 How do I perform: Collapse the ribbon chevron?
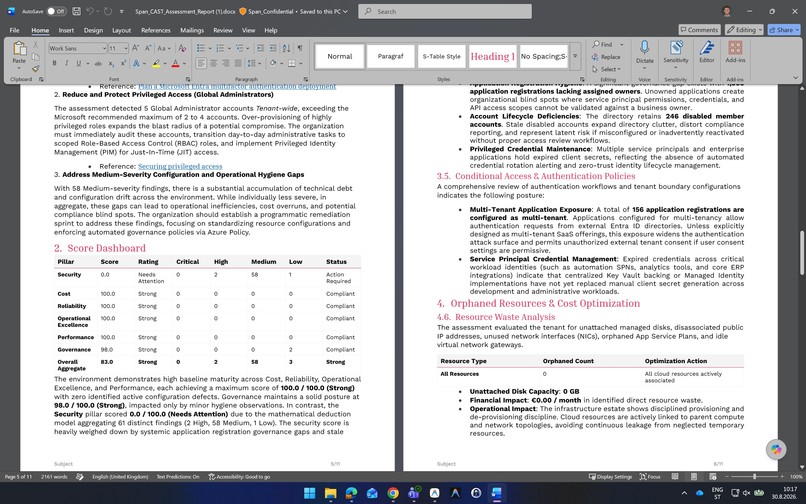click(x=795, y=78)
